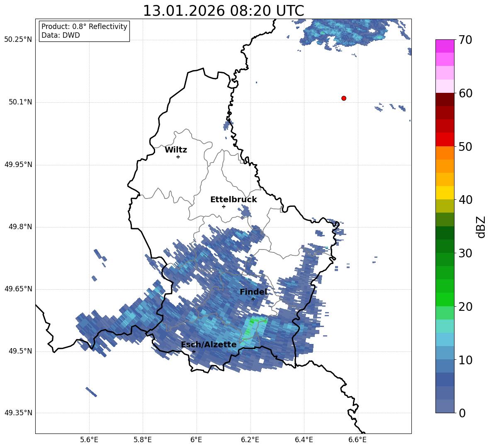Click the Wiltz city label
The width and height of the screenshot is (491, 448).
(x=176, y=150)
